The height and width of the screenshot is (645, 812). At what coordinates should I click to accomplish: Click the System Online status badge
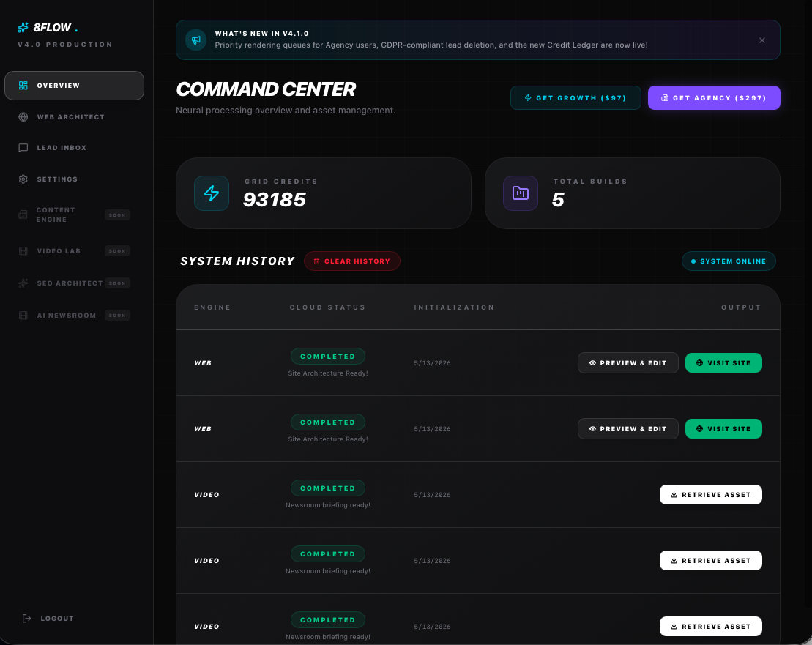point(729,261)
